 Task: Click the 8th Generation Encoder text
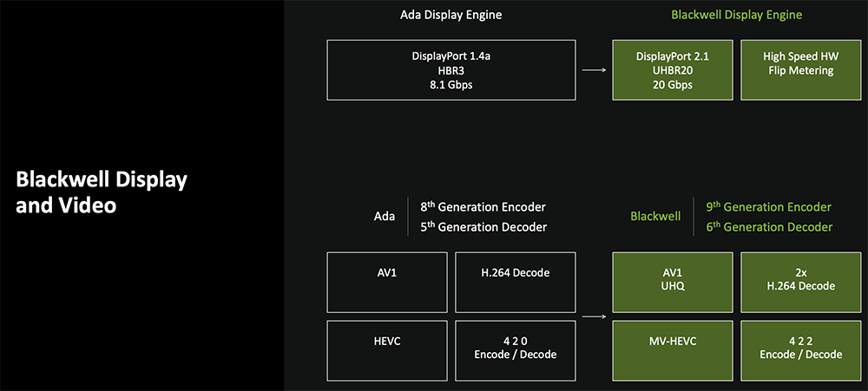coord(483,207)
